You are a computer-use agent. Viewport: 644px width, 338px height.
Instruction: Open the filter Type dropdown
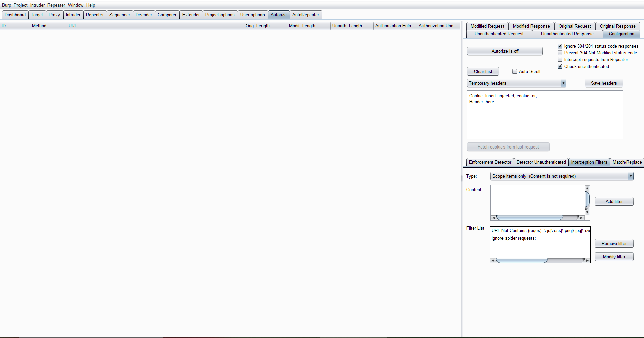pos(562,176)
